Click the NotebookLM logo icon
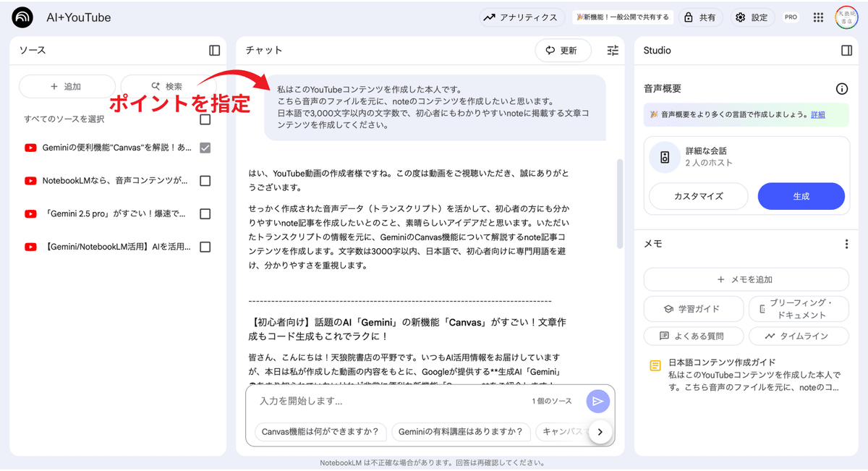The height and width of the screenshot is (471, 868). click(22, 17)
